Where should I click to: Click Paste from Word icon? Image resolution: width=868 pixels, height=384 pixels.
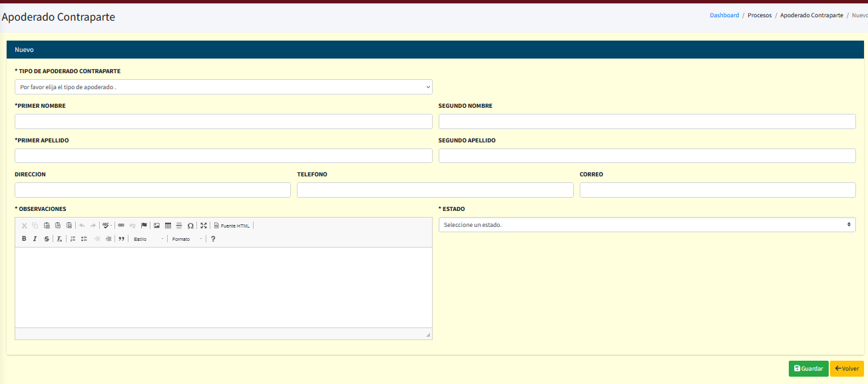coord(69,226)
